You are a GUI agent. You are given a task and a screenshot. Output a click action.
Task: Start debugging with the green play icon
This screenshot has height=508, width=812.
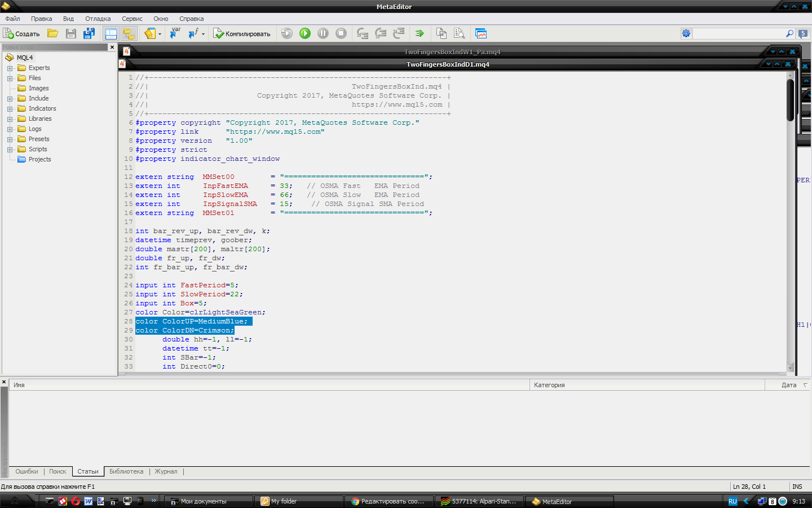pos(305,34)
